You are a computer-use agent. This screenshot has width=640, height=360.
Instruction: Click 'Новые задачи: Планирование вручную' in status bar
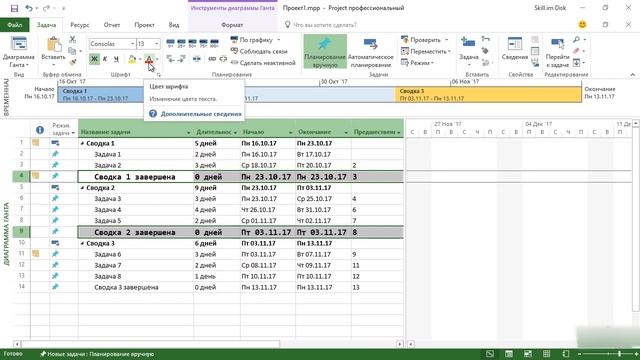(97, 354)
